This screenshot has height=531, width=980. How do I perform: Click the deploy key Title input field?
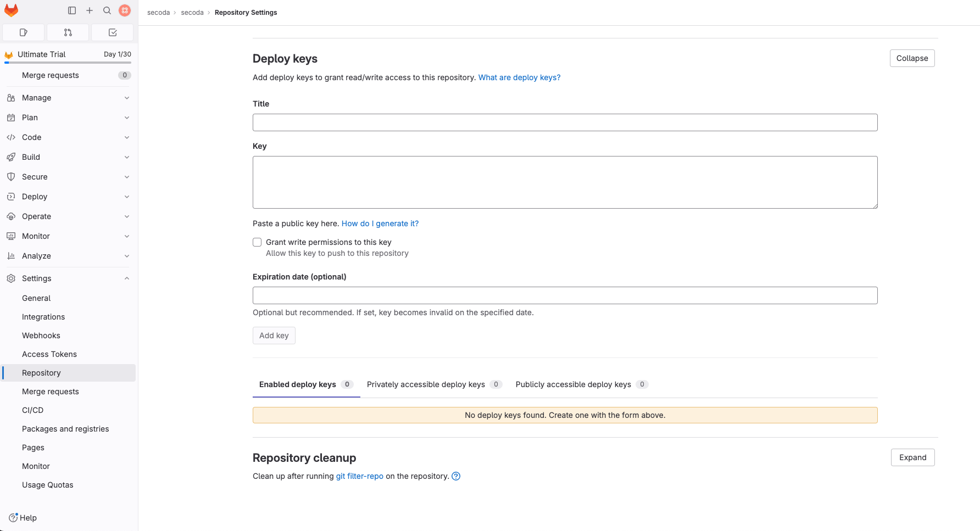565,122
